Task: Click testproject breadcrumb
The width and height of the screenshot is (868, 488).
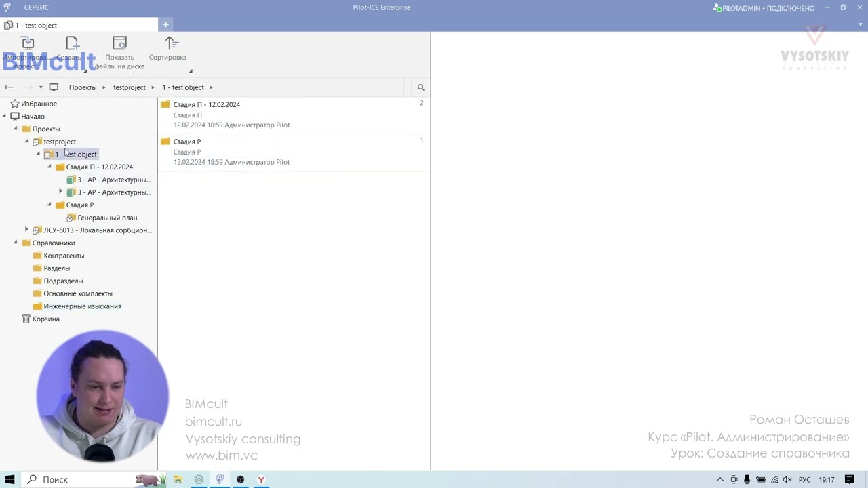Action: pos(130,87)
